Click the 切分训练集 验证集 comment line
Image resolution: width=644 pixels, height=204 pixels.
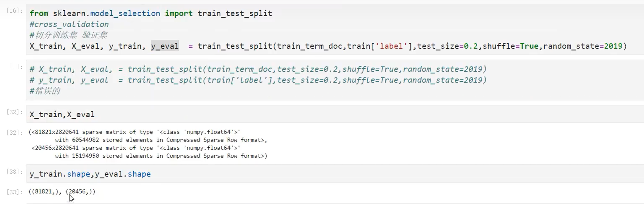click(69, 35)
